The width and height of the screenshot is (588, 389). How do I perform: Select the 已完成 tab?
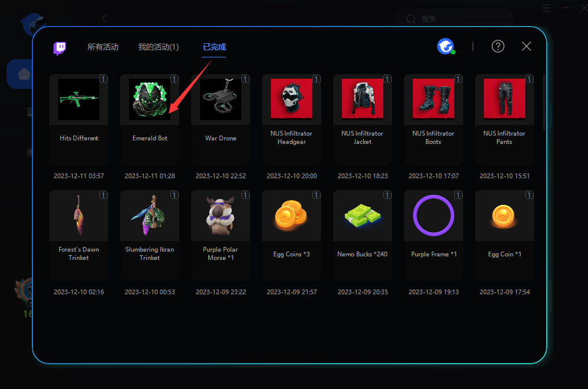coord(214,47)
